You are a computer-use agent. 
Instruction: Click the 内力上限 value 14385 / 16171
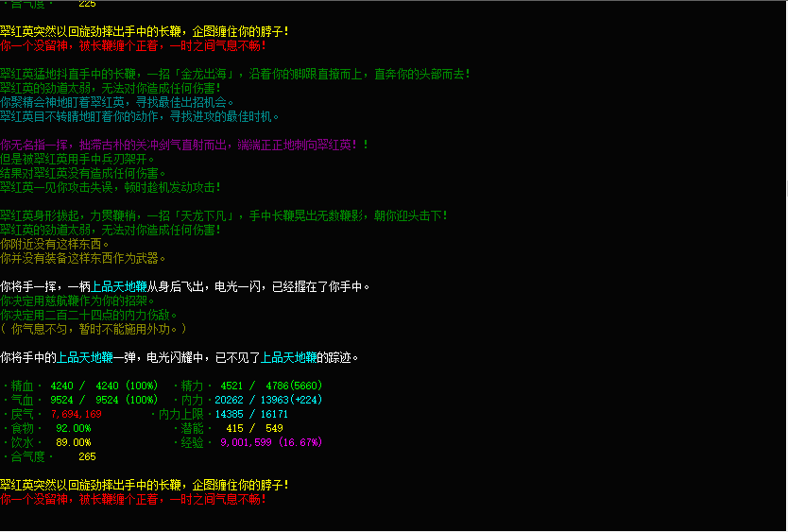coord(251,414)
